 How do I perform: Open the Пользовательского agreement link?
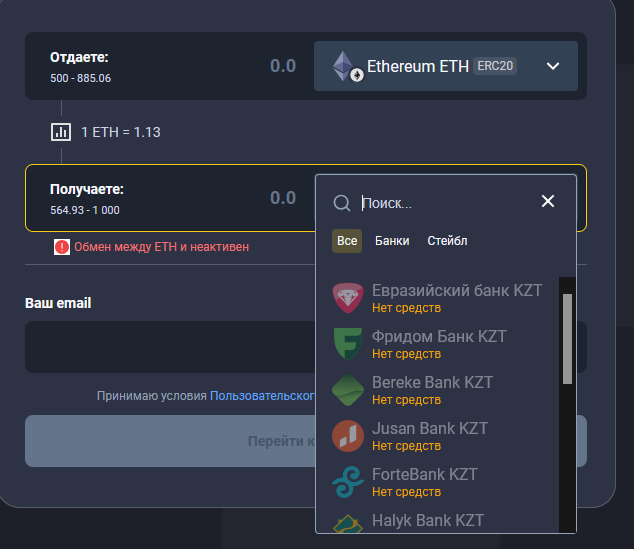[x=263, y=395]
